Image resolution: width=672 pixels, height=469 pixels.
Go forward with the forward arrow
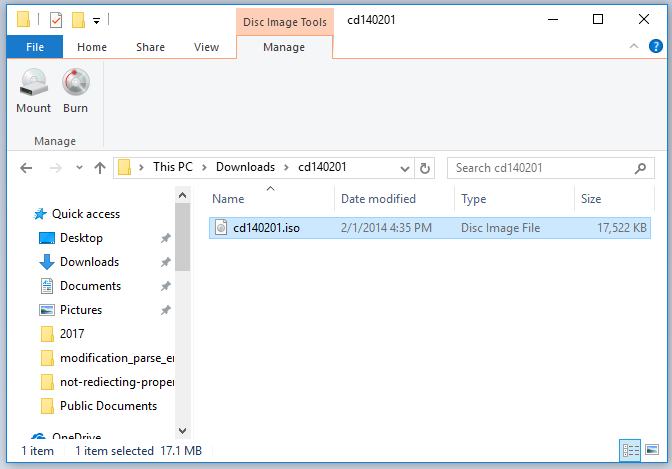tap(56, 168)
